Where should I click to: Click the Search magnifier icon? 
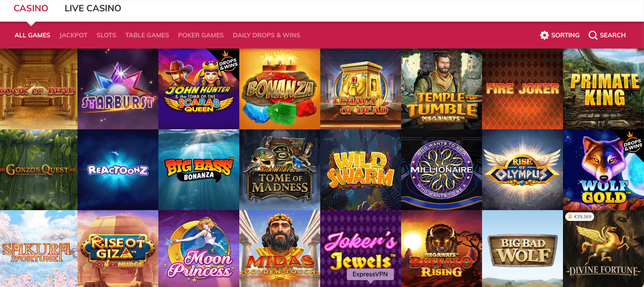593,35
